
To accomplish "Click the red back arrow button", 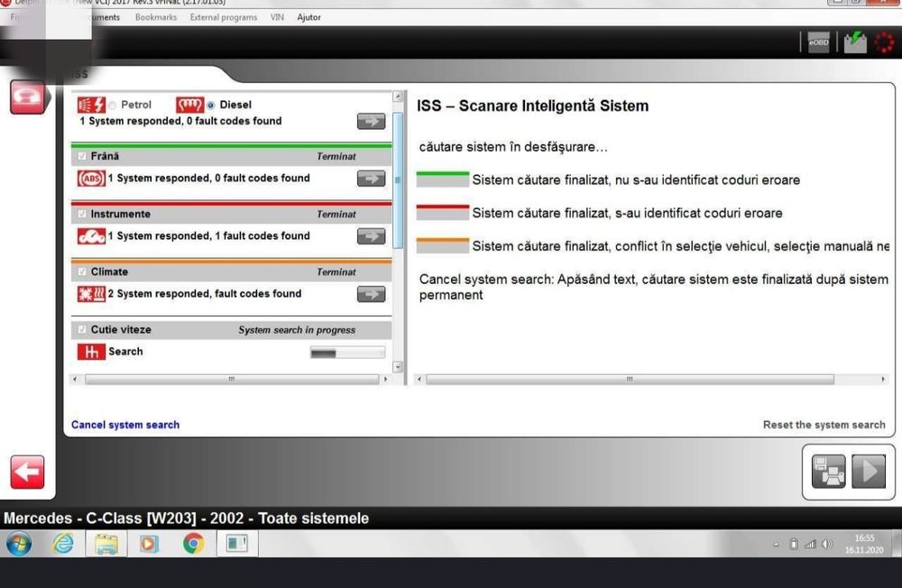I will pyautogui.click(x=27, y=472).
